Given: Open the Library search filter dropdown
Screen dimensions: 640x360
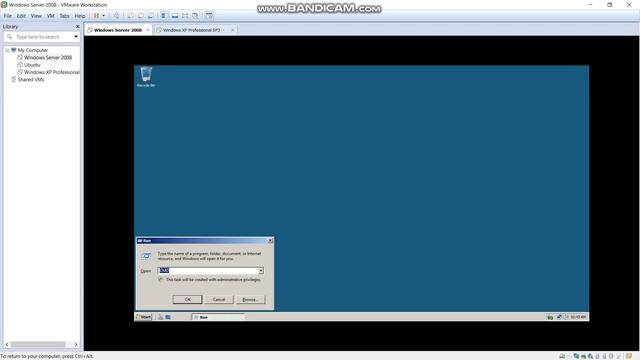Looking at the screenshot, I should click(76, 37).
